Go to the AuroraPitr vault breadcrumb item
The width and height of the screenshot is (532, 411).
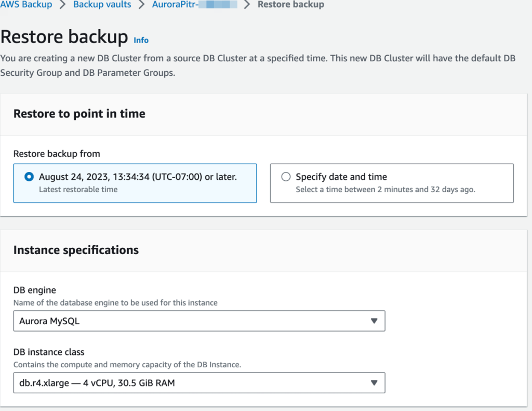tap(194, 5)
